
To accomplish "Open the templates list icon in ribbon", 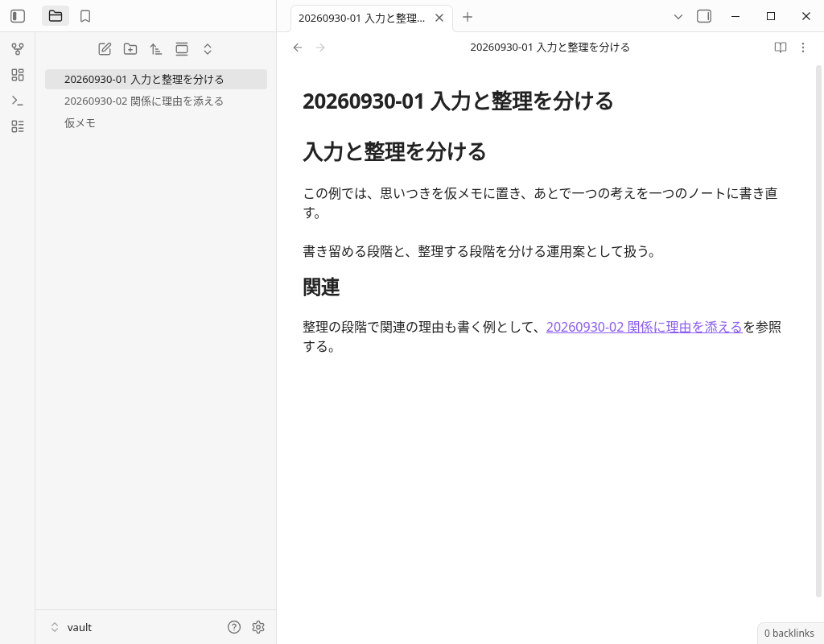I will click(x=18, y=126).
